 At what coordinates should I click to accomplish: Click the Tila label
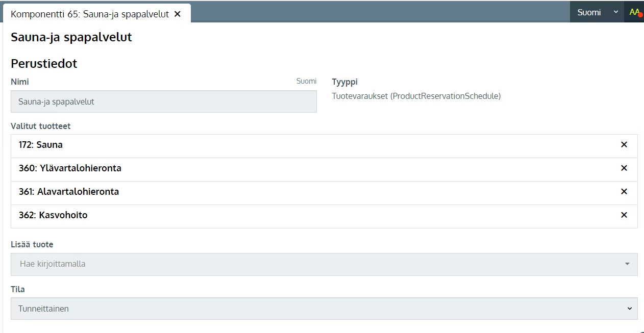tap(18, 289)
